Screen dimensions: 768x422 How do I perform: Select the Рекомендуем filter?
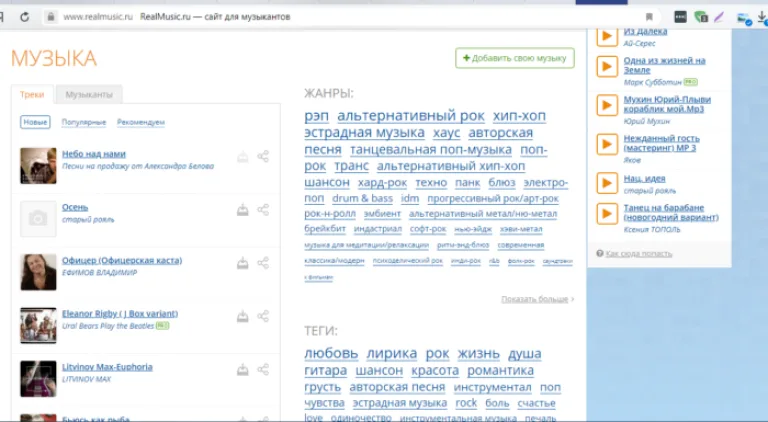click(141, 122)
